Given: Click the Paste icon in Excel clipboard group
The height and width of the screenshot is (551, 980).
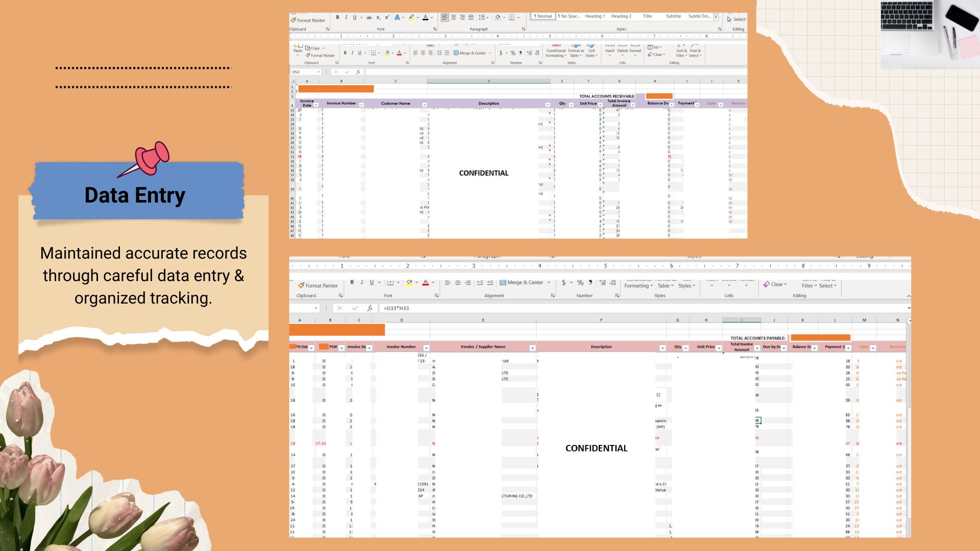Looking at the screenshot, I should pos(298,47).
